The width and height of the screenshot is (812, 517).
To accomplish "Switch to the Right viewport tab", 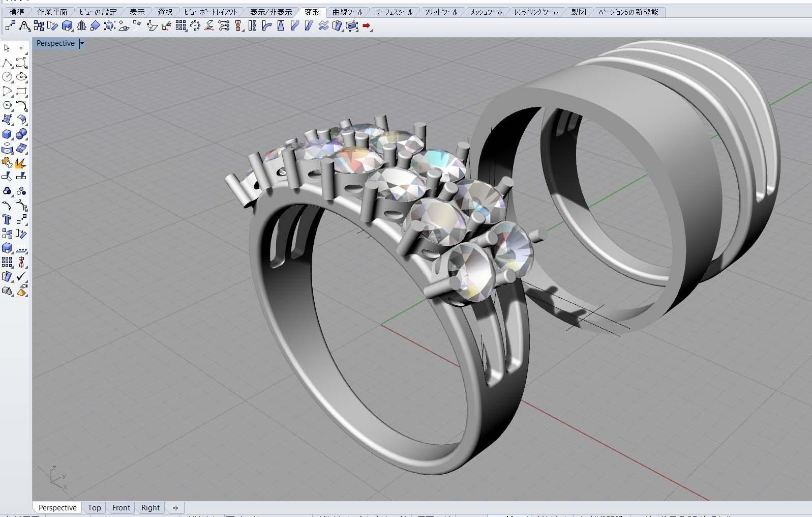I will click(151, 507).
